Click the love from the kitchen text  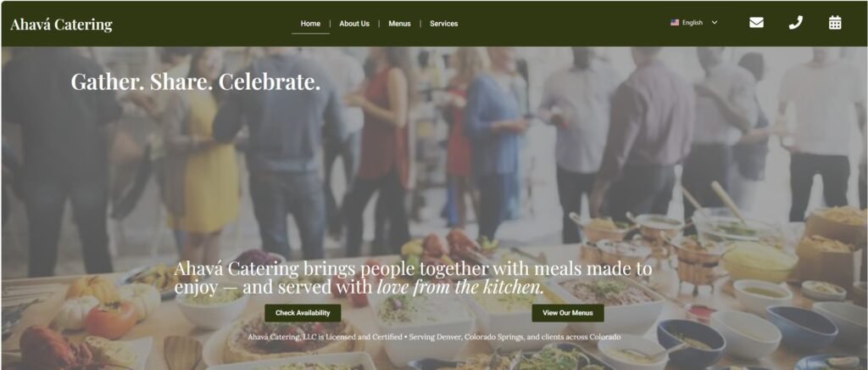click(x=460, y=287)
